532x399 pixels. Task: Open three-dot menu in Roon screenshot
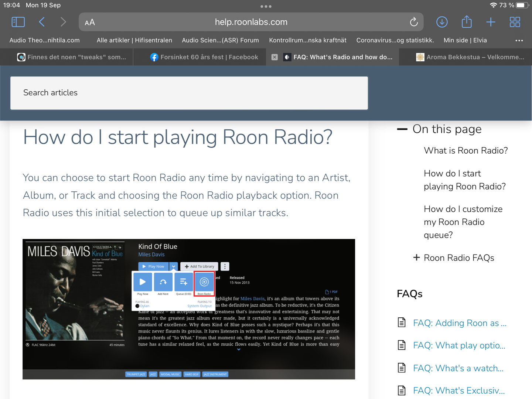[x=225, y=266]
